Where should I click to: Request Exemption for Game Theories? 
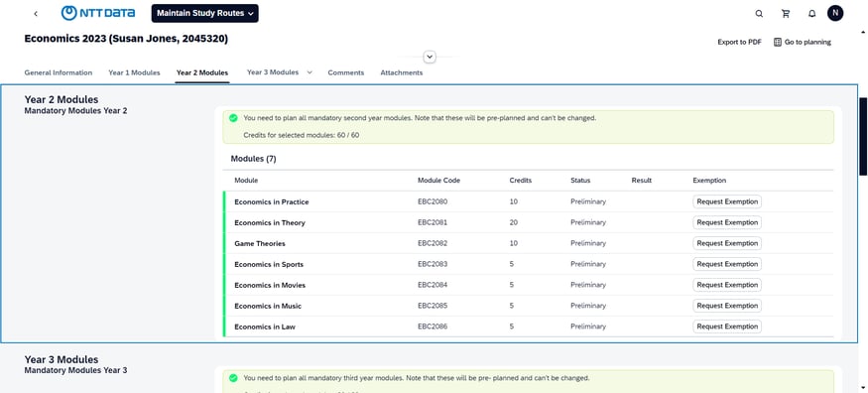(727, 243)
